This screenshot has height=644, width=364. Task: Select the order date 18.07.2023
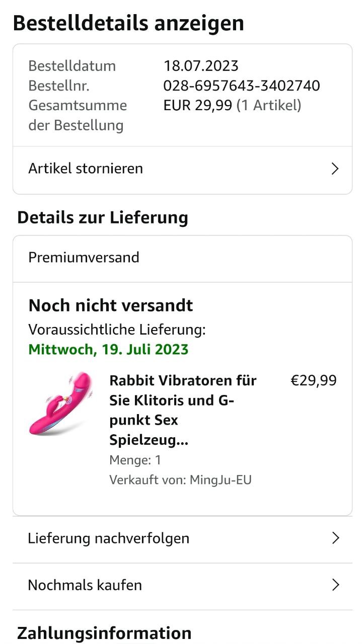[201, 66]
